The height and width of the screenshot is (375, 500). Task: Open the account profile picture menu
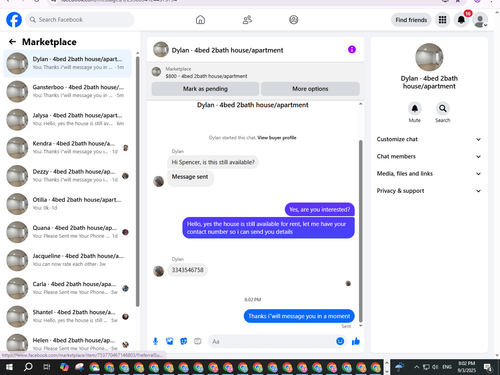click(x=480, y=20)
